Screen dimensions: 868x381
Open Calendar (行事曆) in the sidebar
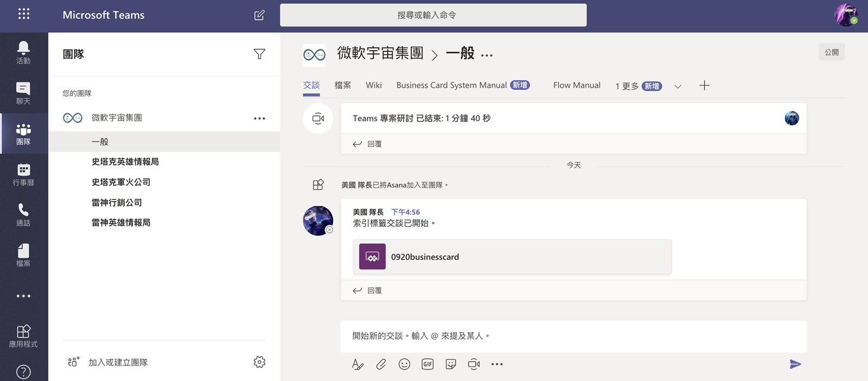[23, 175]
